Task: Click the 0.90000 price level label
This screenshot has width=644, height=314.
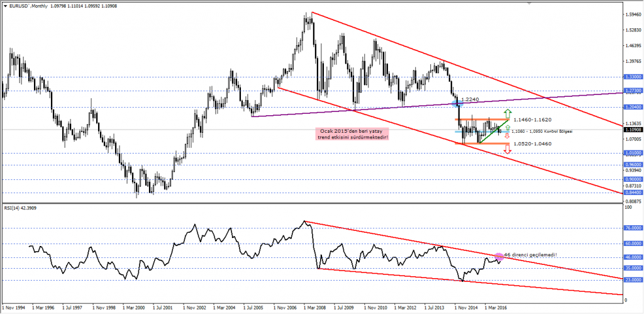Action: tap(633, 179)
